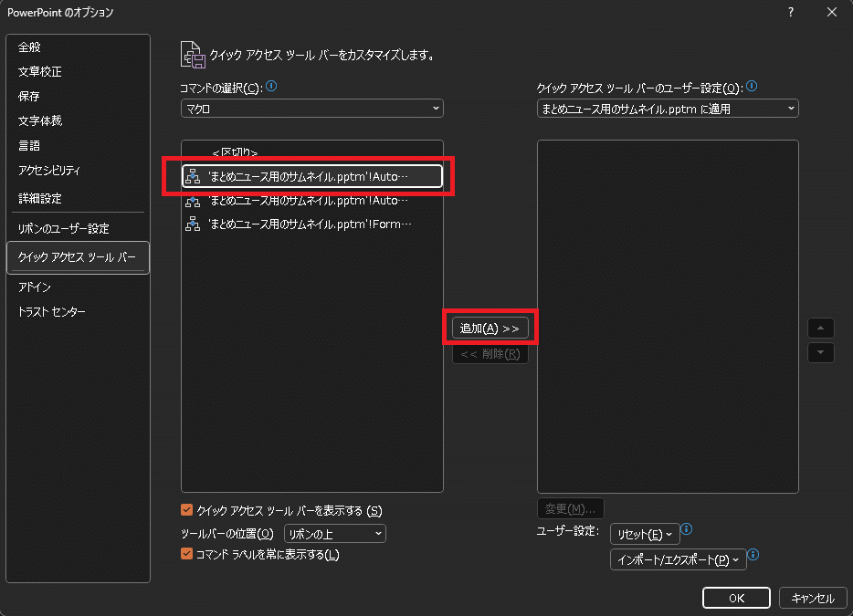Click the macro icon of the highlighted Auto row

pyautogui.click(x=193, y=176)
